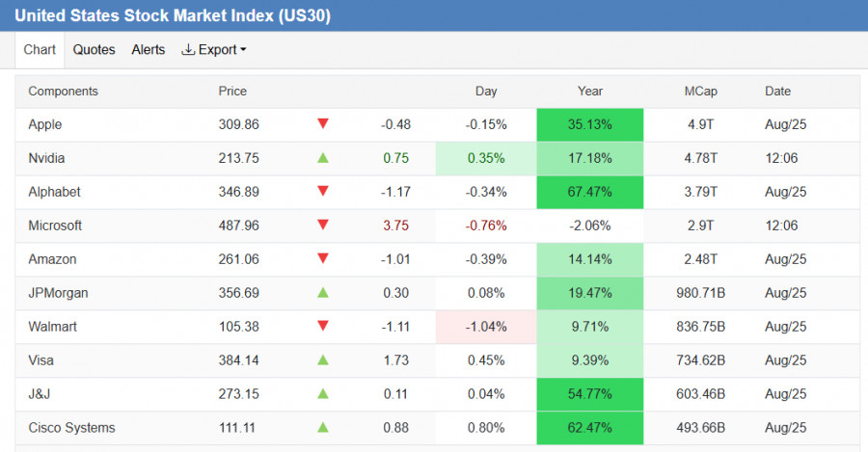Open the Apple component link

44,124
